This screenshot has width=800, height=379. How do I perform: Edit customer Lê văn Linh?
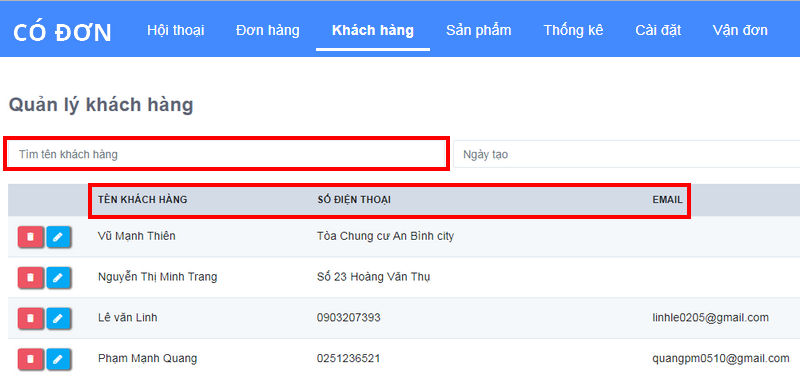click(x=59, y=318)
